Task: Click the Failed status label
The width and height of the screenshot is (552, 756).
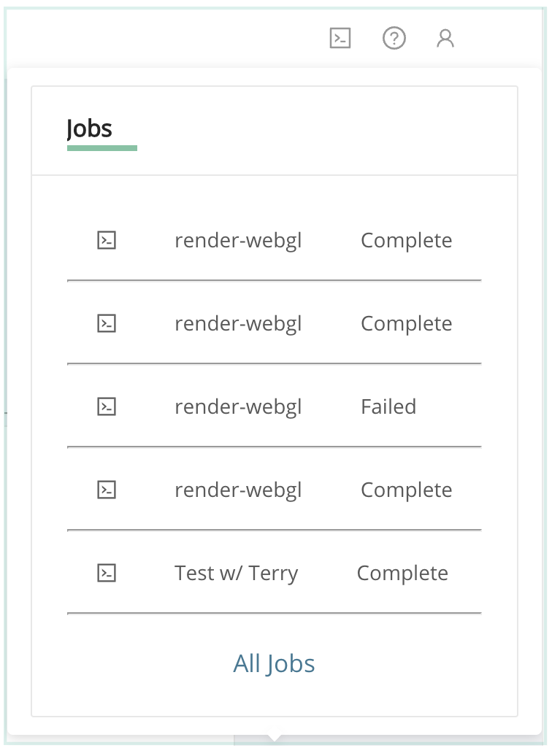Action: coord(388,406)
